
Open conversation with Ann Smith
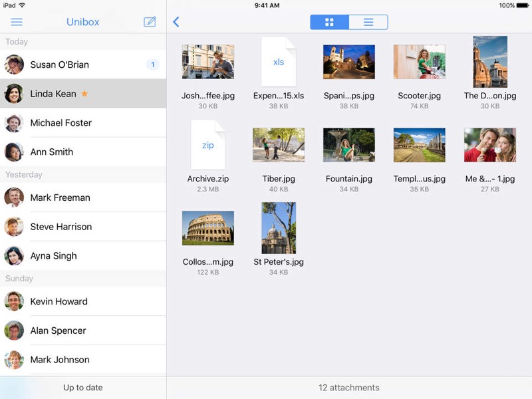52,152
